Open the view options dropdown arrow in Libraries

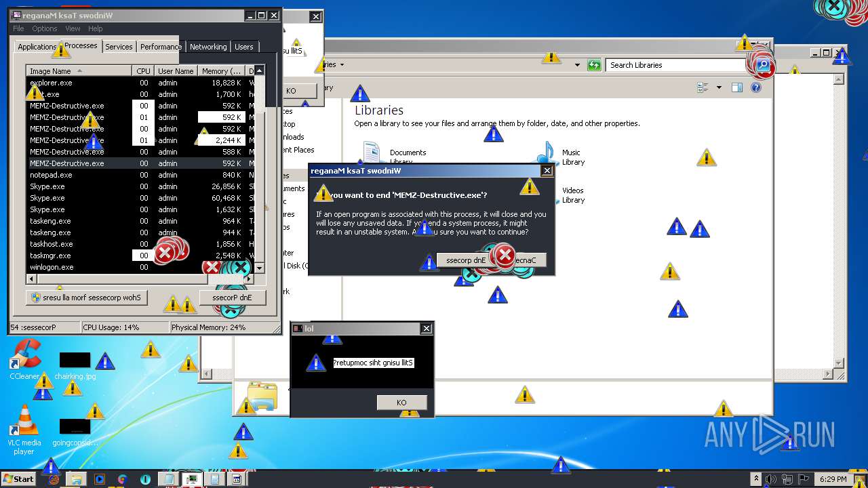(x=719, y=87)
